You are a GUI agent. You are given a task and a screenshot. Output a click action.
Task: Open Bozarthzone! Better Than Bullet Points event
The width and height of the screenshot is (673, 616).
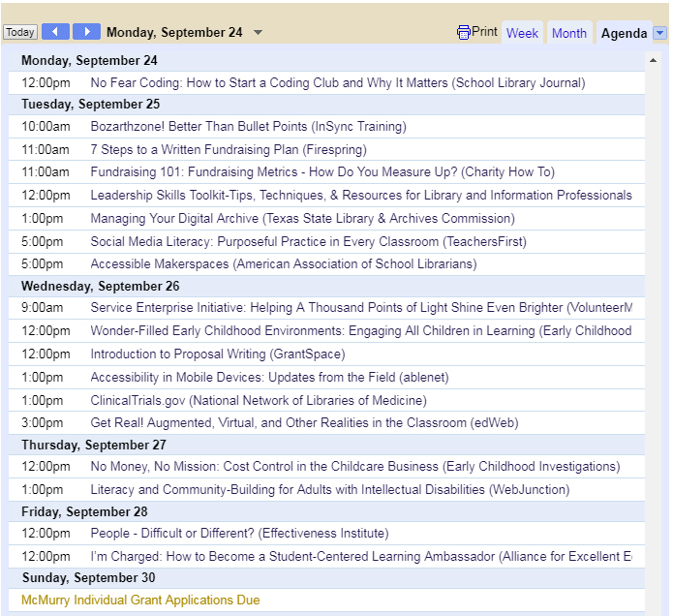click(249, 127)
